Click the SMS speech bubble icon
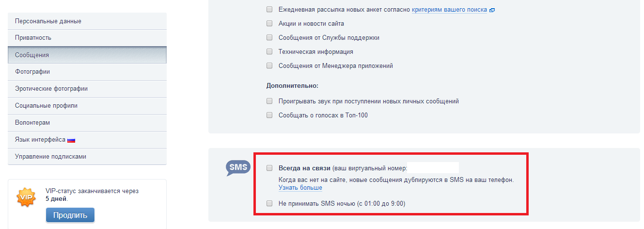This screenshot has height=229, width=644. 238,168
